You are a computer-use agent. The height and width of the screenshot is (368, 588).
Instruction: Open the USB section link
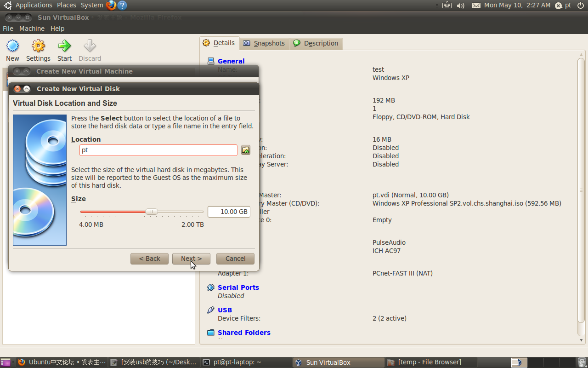(x=225, y=310)
